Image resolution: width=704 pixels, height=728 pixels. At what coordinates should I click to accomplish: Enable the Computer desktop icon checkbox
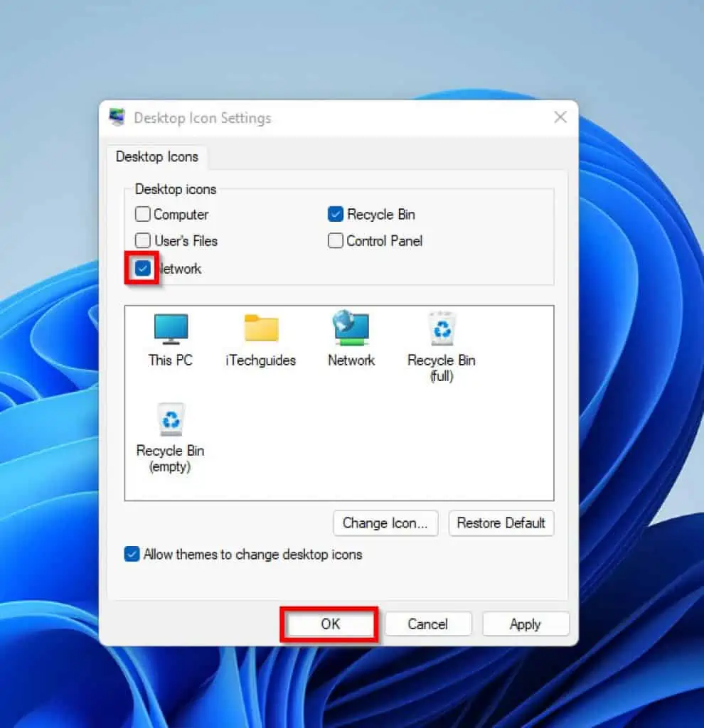click(142, 214)
